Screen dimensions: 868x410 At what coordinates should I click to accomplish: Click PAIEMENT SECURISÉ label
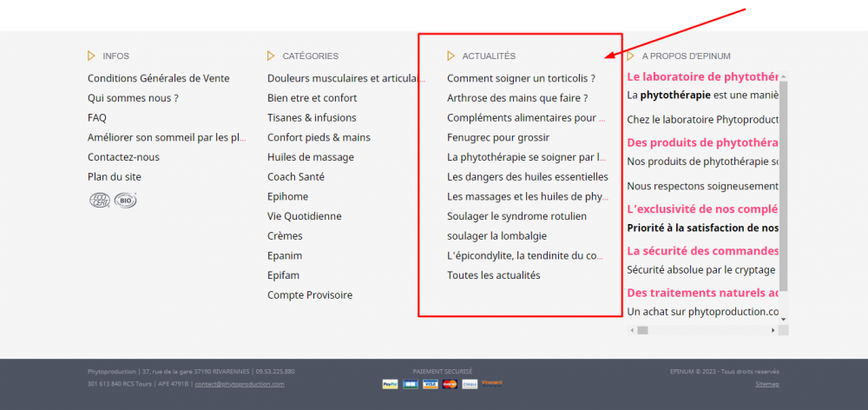[x=443, y=371]
